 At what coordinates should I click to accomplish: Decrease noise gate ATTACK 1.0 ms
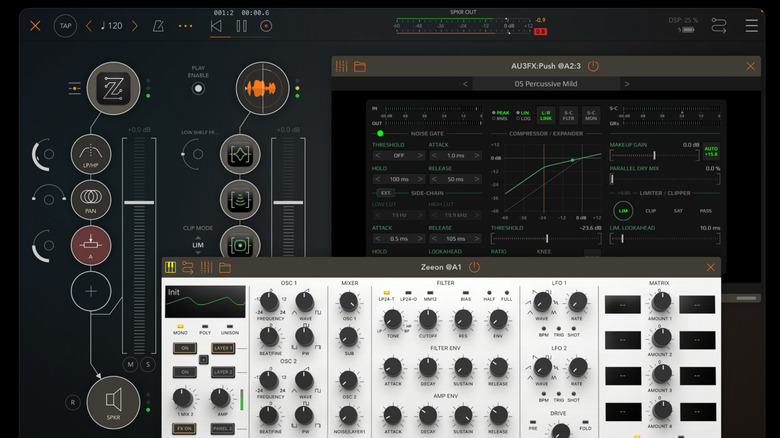(434, 156)
